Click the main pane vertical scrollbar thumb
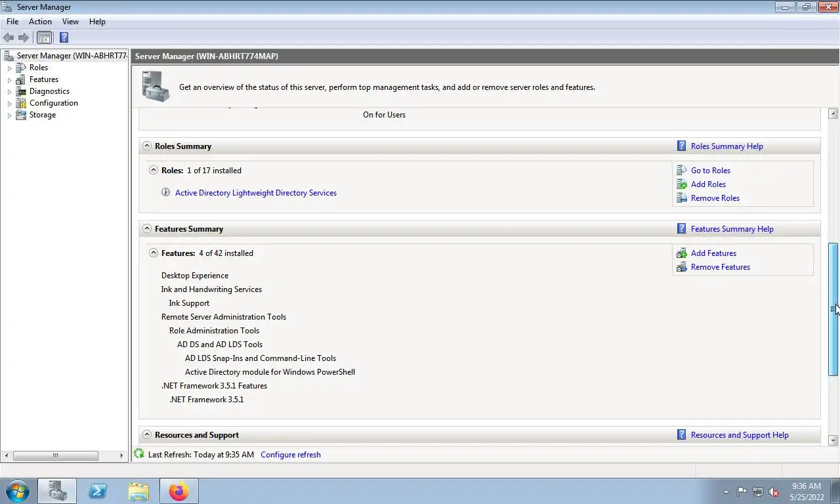This screenshot has height=504, width=840. (833, 309)
